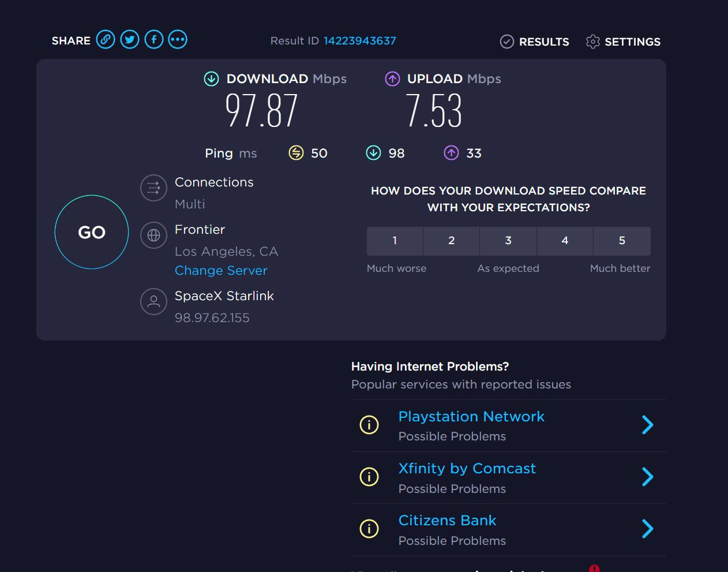728x572 pixels.
Task: Open the Settings page
Action: [623, 42]
